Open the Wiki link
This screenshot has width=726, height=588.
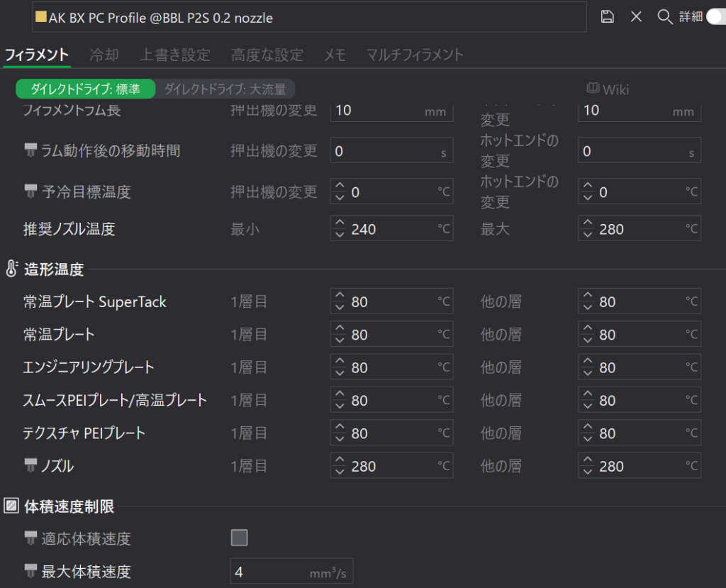click(x=615, y=89)
